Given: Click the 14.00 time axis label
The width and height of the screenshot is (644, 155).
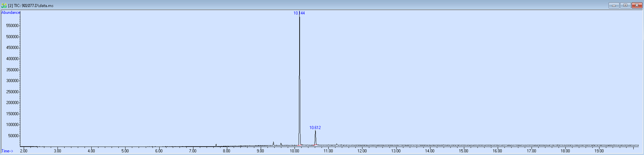Looking at the screenshot, I should tap(430, 151).
